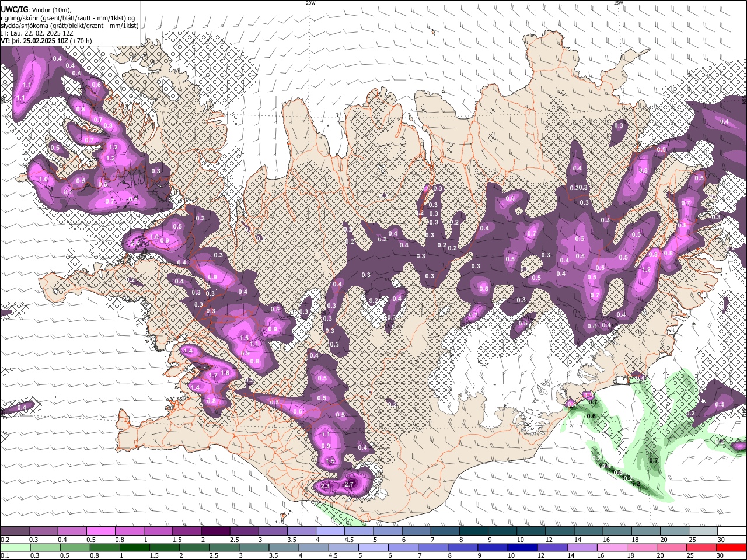
Task: Select the darkest purple 2–2.5 swatch in upper legend
Action: (215, 531)
